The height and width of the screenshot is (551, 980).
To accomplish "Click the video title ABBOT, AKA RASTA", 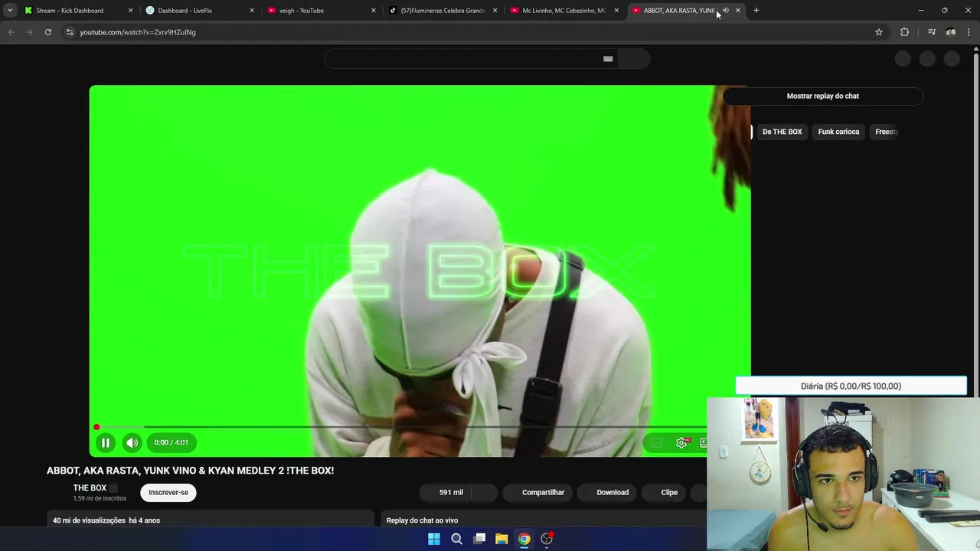I will [190, 471].
